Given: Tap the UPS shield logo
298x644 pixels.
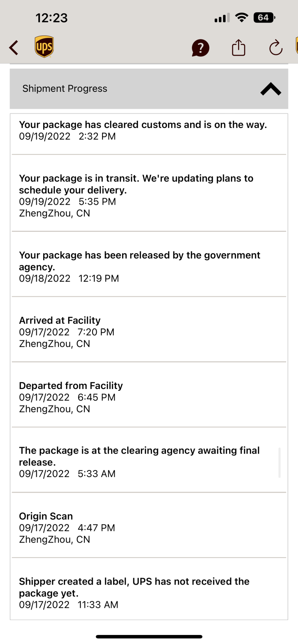Looking at the screenshot, I should 44,47.
